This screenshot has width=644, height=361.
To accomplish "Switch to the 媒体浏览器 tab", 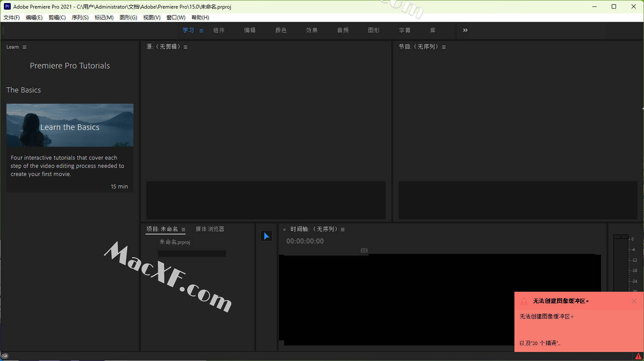I will point(210,229).
